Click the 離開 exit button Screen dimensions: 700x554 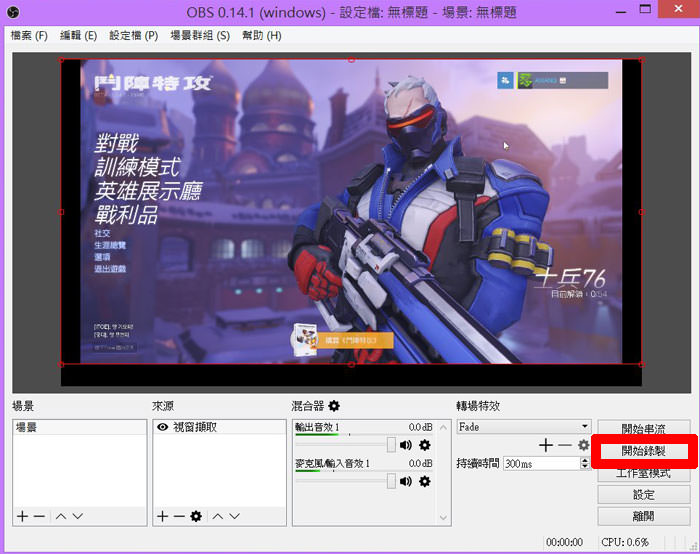pyautogui.click(x=644, y=517)
